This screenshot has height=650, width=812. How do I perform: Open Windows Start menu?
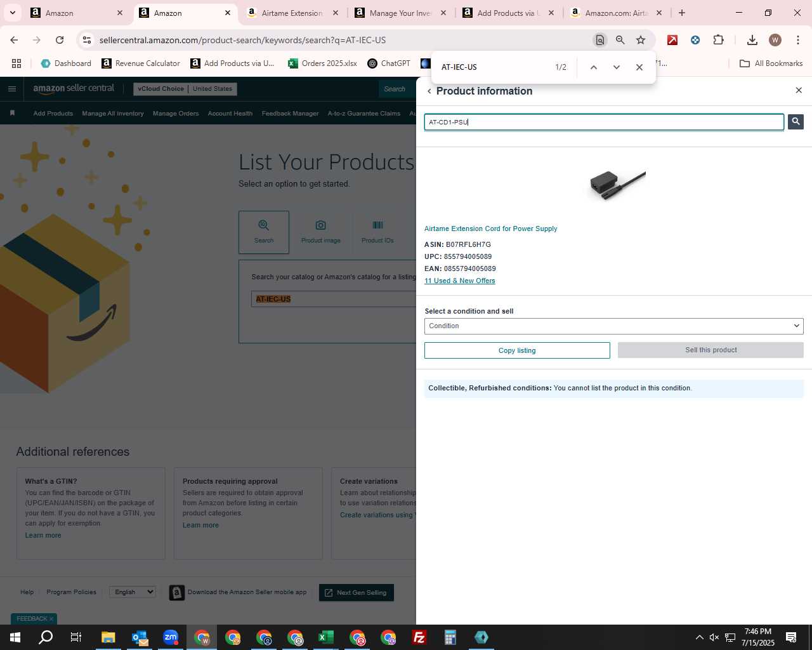pos(15,637)
